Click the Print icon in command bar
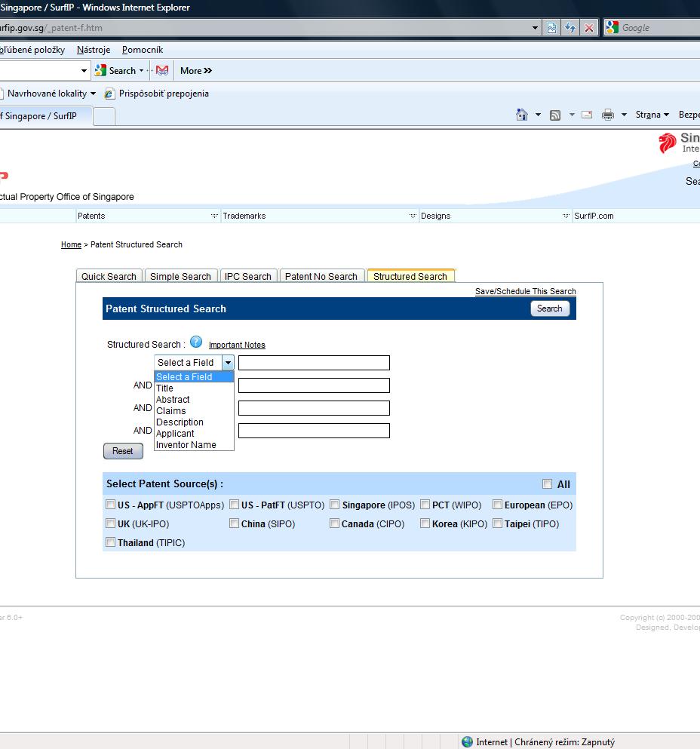Screen dimensions: 700x749 (608, 115)
